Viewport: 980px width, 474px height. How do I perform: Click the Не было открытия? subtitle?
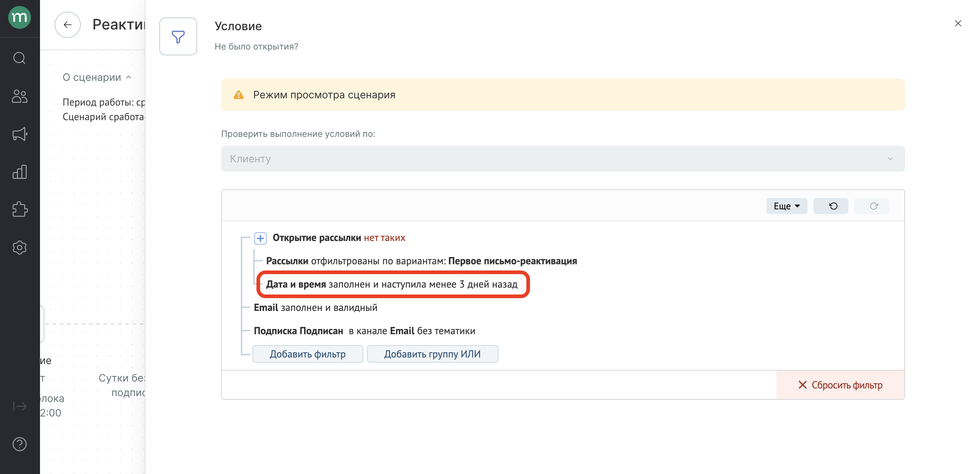pos(256,47)
